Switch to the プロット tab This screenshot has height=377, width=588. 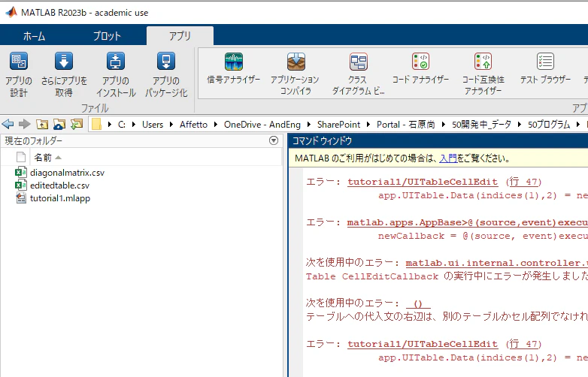[107, 36]
